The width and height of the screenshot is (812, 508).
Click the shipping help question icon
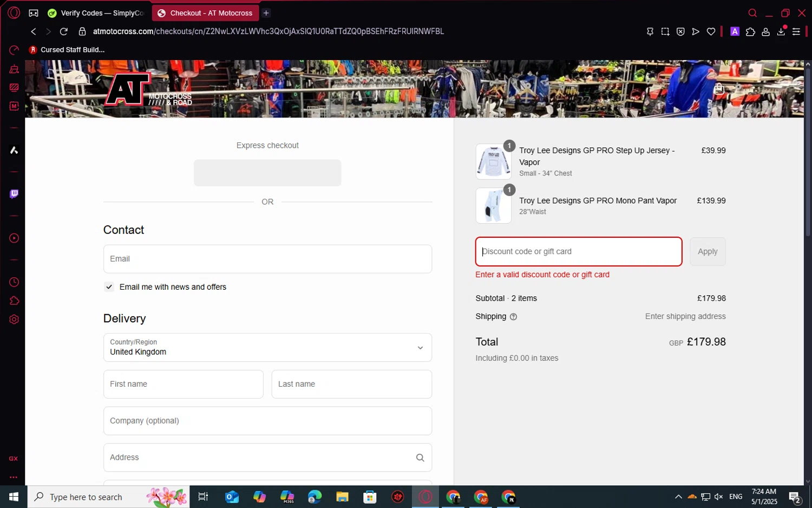tap(513, 317)
